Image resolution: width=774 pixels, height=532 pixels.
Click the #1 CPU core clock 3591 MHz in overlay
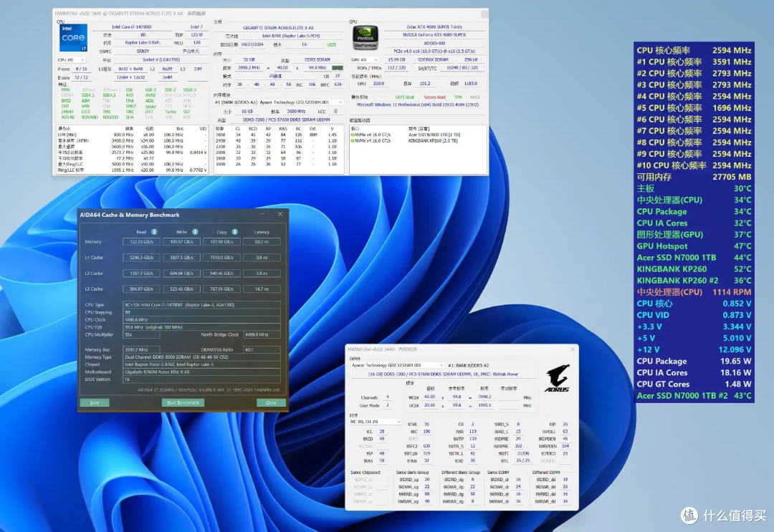694,62
